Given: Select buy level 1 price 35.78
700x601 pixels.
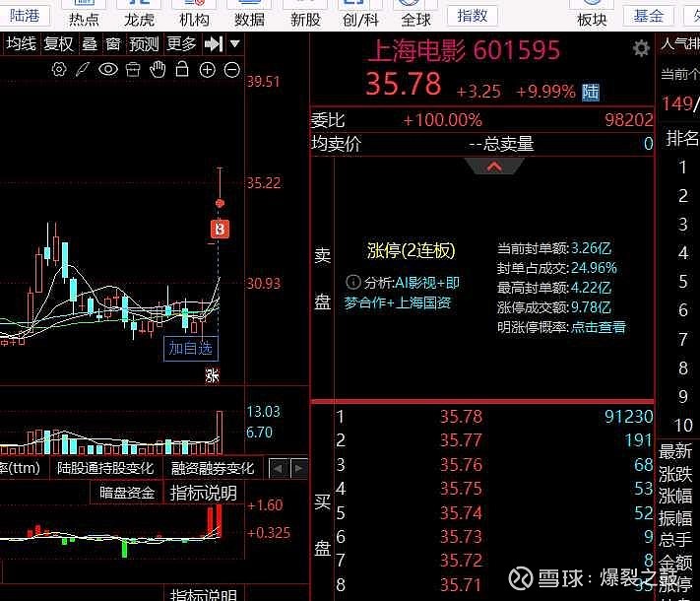Looking at the screenshot, I should pos(461,417).
